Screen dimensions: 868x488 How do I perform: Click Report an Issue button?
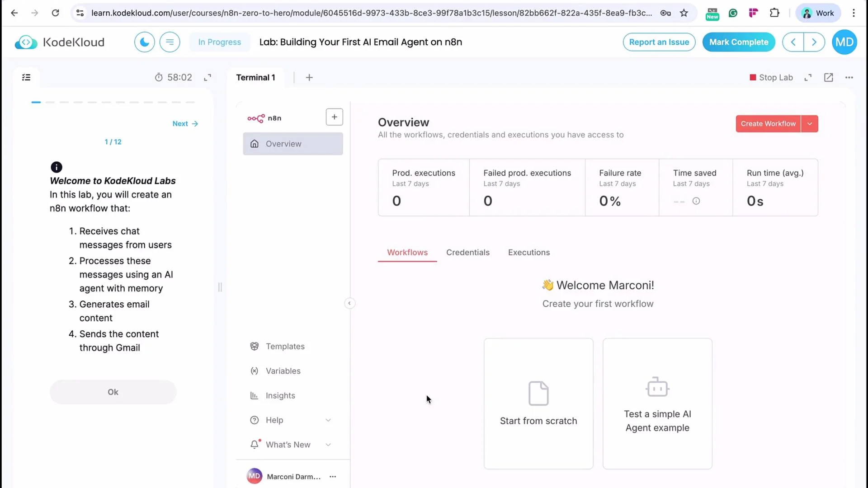point(659,42)
